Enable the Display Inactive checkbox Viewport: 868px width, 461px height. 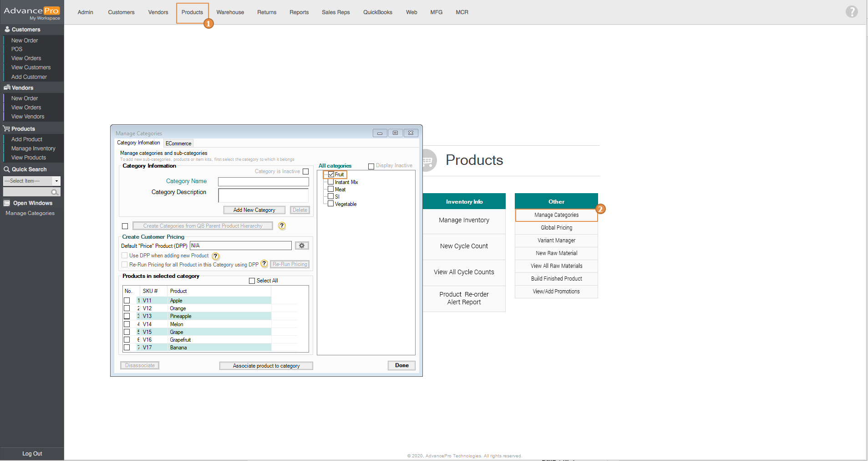[x=371, y=166]
